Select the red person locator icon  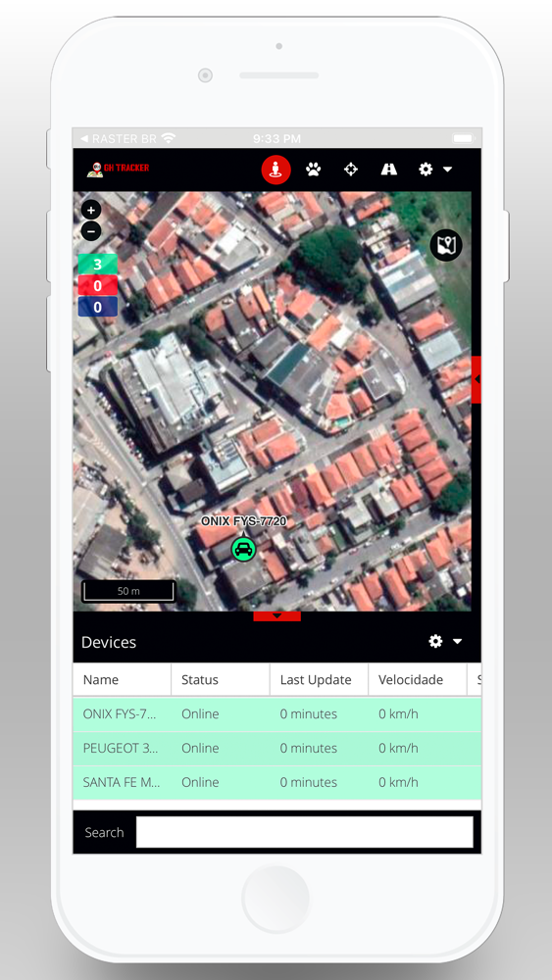(x=276, y=170)
